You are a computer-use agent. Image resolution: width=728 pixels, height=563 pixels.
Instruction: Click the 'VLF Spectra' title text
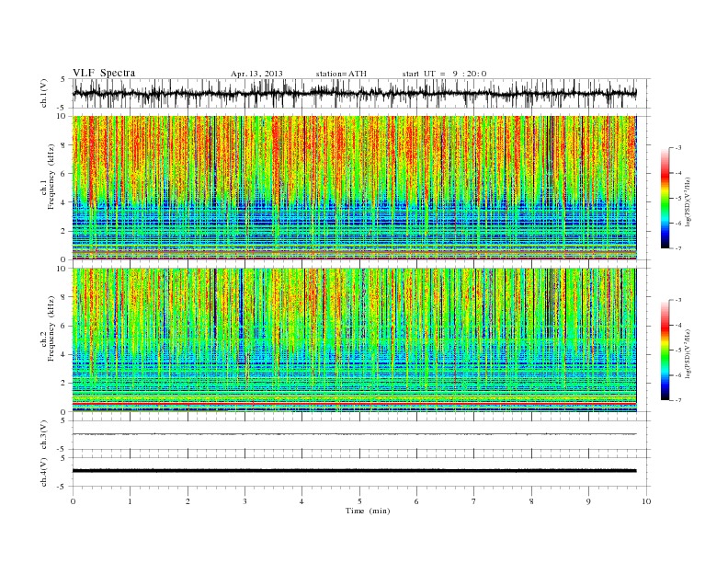coord(104,73)
